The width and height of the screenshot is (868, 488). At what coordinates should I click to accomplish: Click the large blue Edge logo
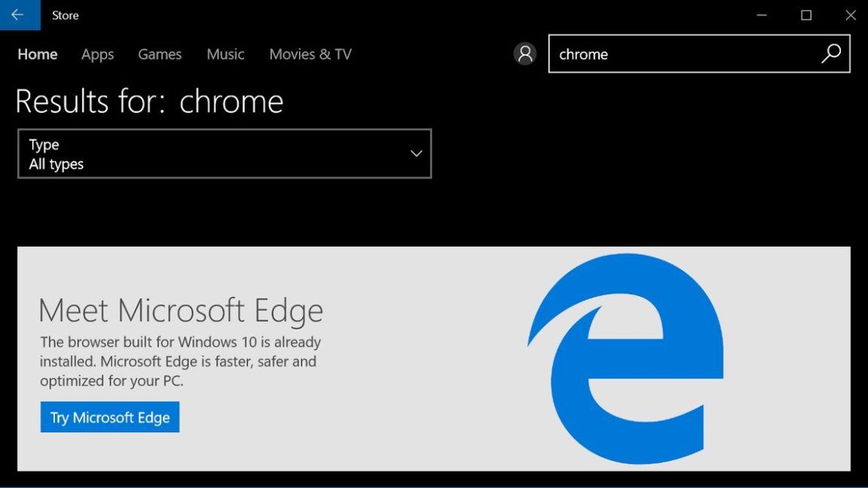coord(626,358)
